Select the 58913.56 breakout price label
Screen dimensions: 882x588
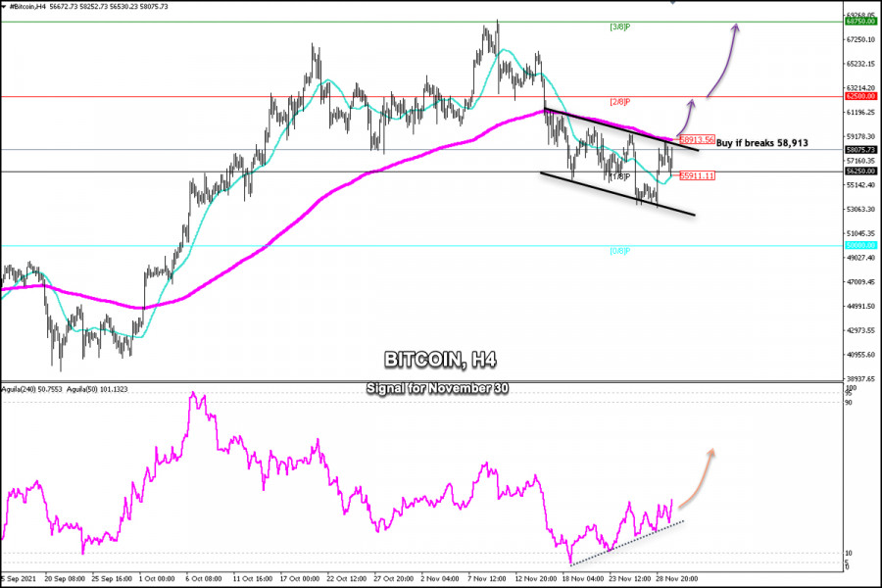(x=697, y=139)
